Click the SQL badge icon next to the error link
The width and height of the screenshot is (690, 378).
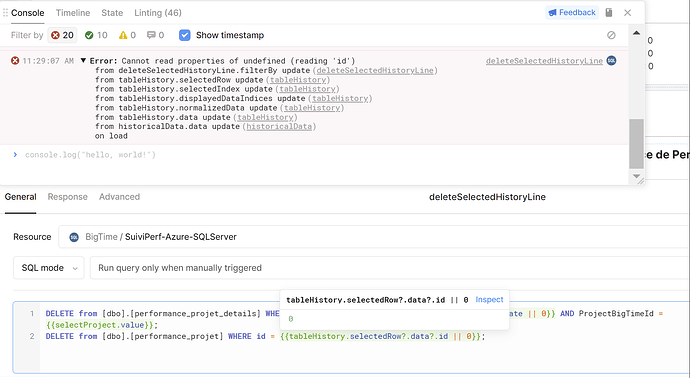pyautogui.click(x=611, y=60)
